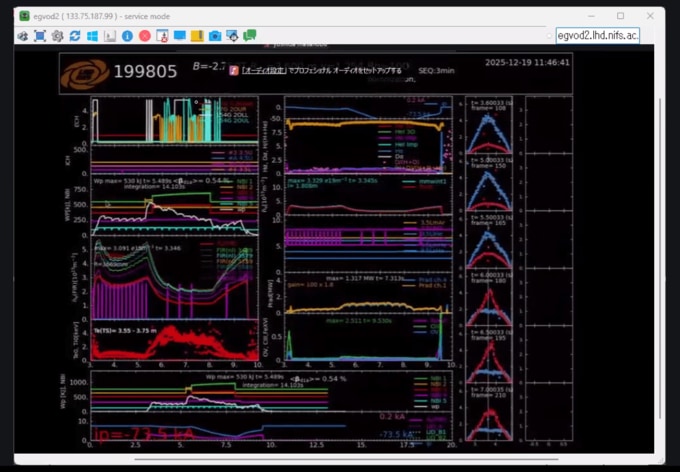Refresh the remote screen

74,36
